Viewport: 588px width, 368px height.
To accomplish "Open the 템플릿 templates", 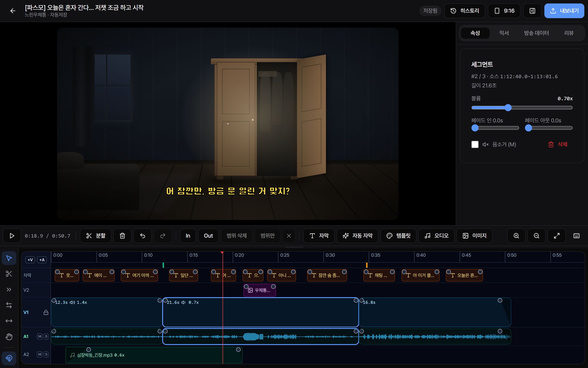I will (x=398, y=236).
